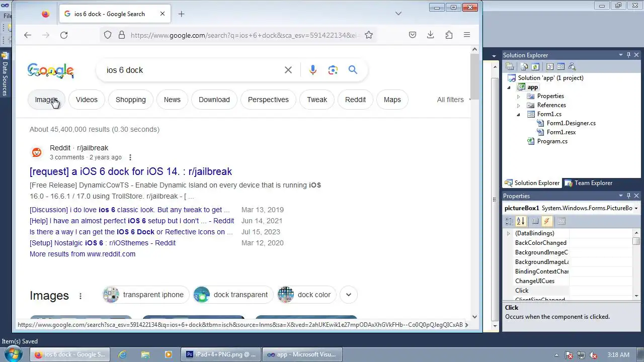Open '[request] a iOS 6 dock' result
Viewport: 644px width, 362px height.
[131, 171]
